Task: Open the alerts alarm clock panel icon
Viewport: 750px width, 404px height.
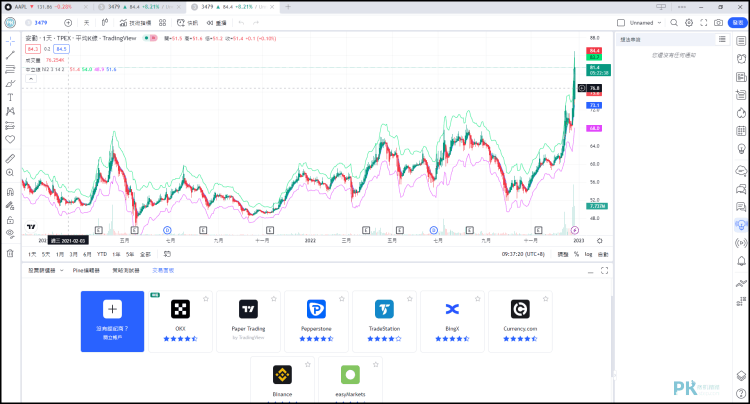Action: [x=741, y=59]
